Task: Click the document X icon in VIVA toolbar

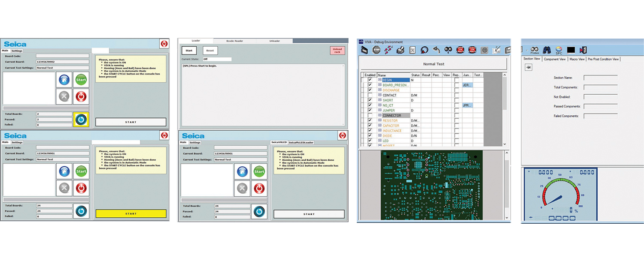Action: pos(412,50)
